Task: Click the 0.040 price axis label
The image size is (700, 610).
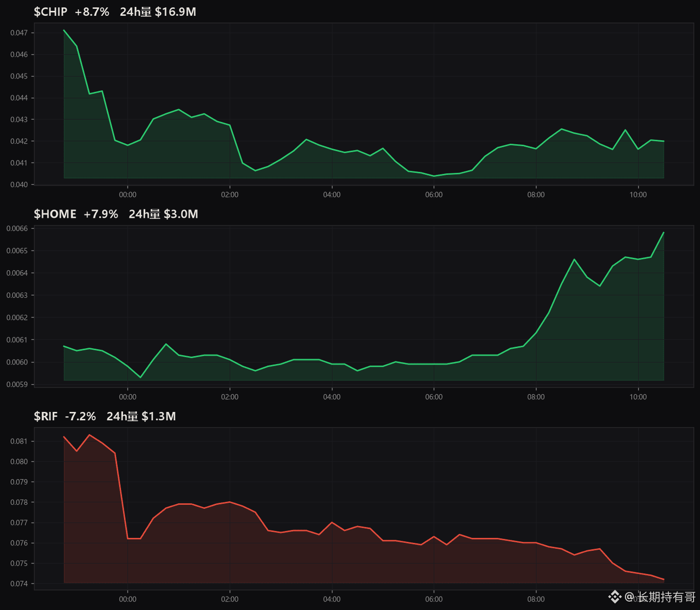Action: pos(19,185)
